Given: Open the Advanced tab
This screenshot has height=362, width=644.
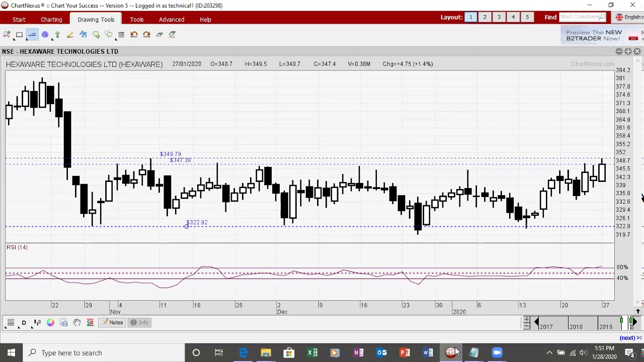Looking at the screenshot, I should coord(172,20).
